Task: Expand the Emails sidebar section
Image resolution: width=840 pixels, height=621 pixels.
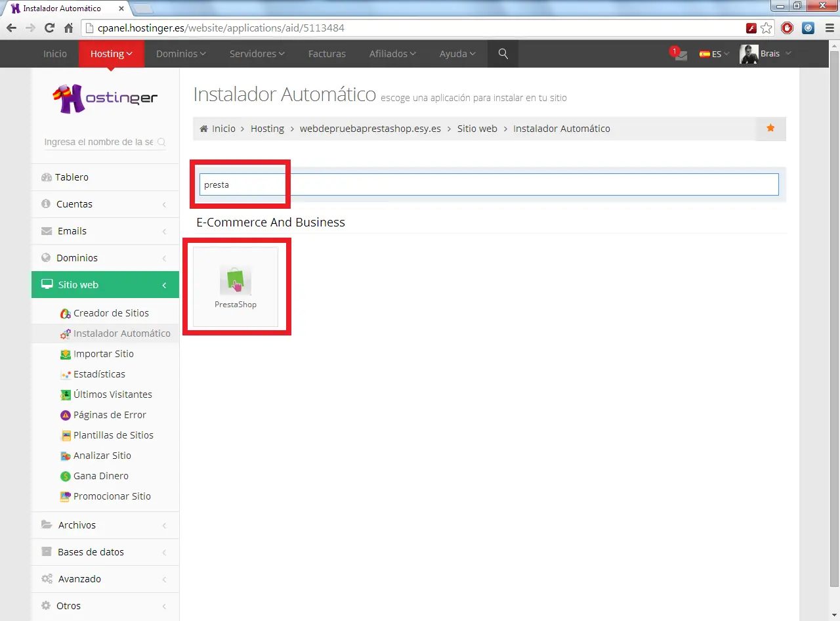Action: 105,231
